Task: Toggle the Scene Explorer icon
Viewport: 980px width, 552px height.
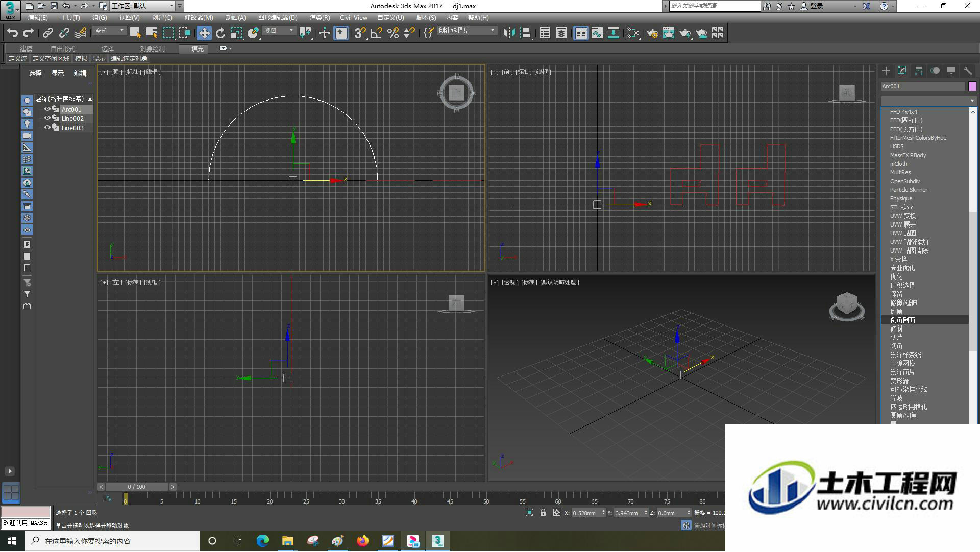Action: [x=545, y=33]
